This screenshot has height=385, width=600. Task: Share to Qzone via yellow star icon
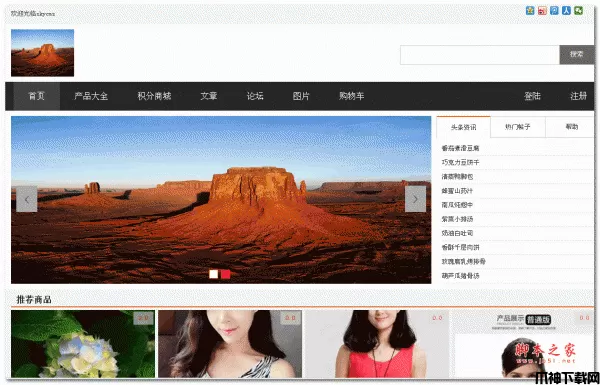click(530, 11)
